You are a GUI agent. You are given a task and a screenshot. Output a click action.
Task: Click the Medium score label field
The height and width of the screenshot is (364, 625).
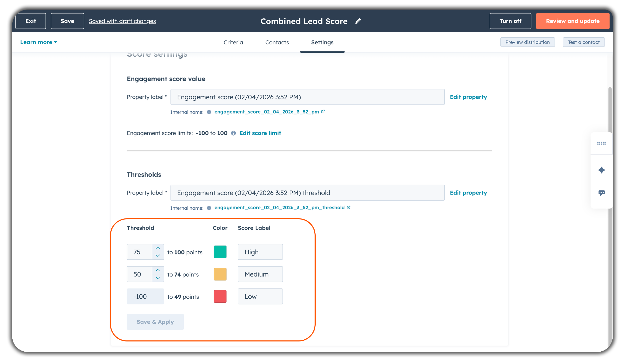click(260, 274)
